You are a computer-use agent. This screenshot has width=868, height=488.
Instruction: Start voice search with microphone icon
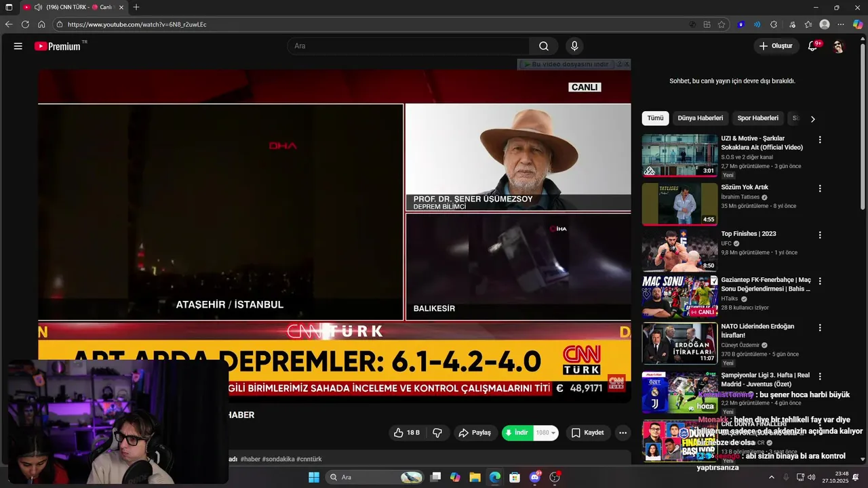[x=574, y=46]
